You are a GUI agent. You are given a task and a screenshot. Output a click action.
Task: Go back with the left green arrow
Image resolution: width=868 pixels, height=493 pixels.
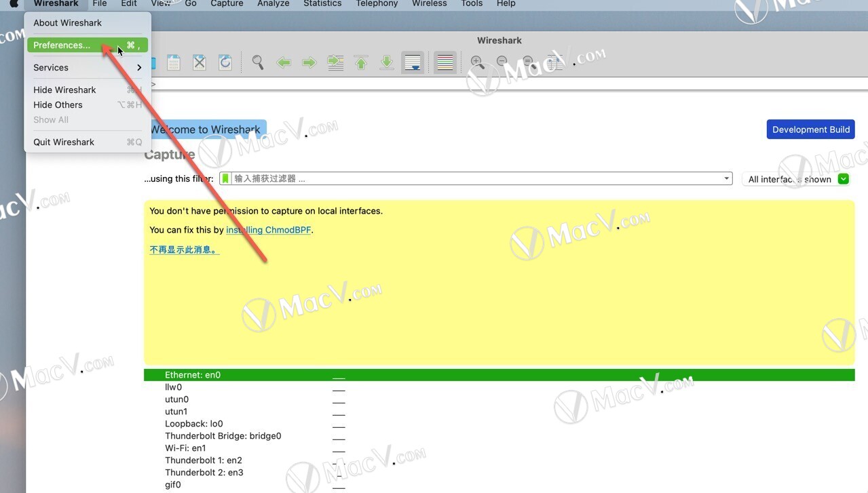point(284,63)
